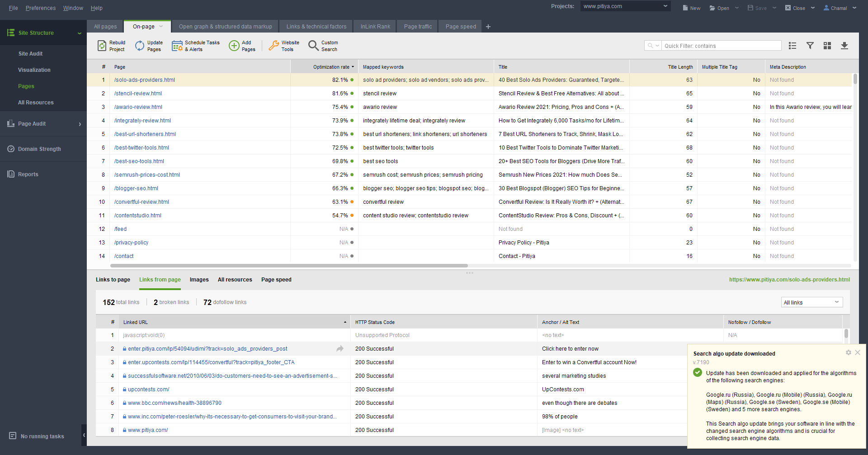The height and width of the screenshot is (455, 868).
Task: Open the Help menu
Action: click(97, 8)
